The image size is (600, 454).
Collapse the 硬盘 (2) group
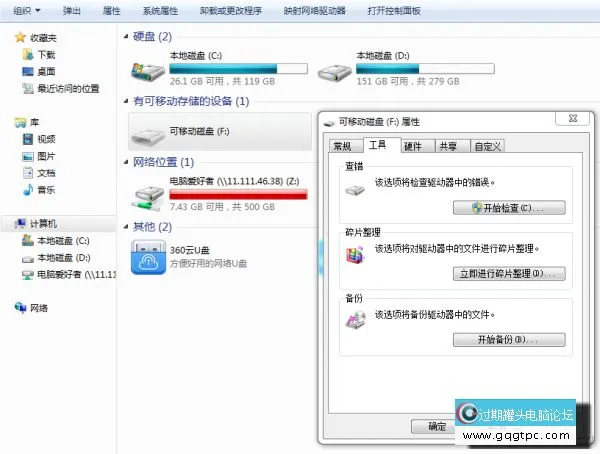click(x=126, y=37)
